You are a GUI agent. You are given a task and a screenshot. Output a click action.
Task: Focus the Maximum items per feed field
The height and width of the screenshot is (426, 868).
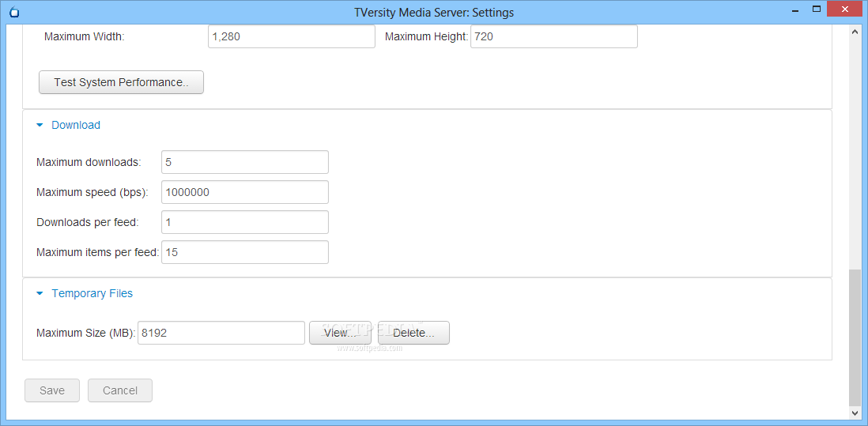pos(245,252)
